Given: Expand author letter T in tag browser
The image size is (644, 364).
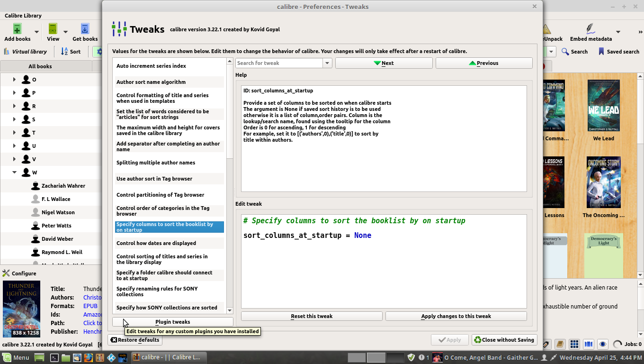Looking at the screenshot, I should pyautogui.click(x=14, y=132).
